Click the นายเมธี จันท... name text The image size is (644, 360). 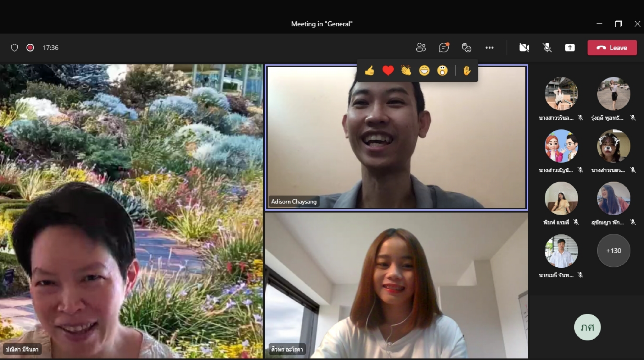(556, 275)
